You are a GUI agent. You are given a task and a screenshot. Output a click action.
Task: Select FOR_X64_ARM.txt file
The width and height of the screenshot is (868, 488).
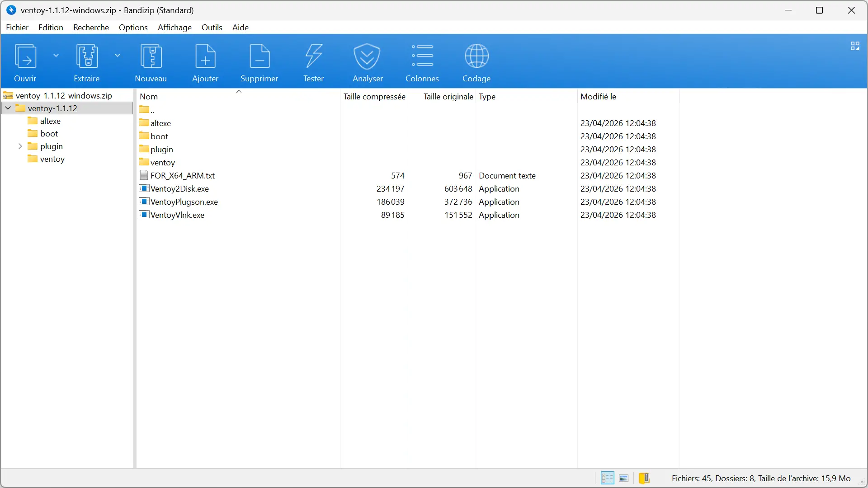tap(408, 175)
